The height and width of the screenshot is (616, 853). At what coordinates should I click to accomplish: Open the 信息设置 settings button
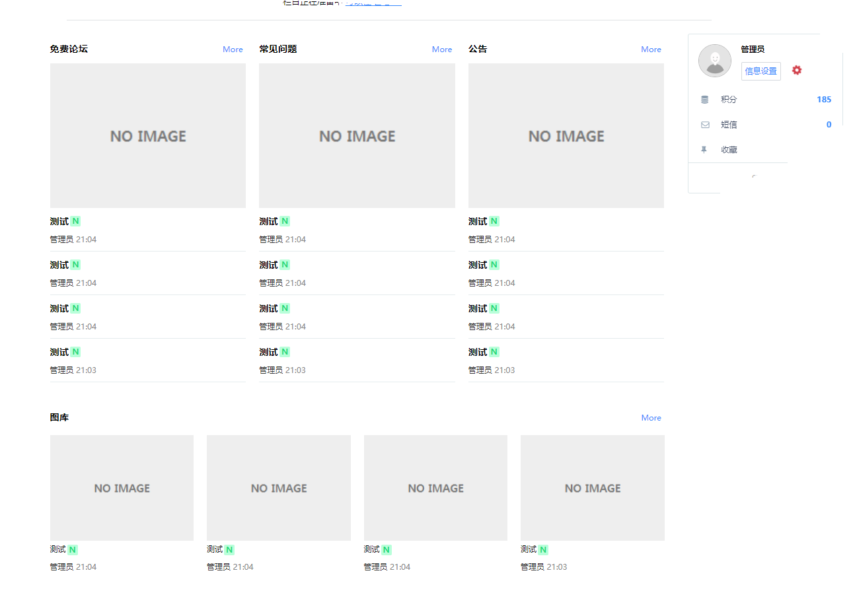pos(760,71)
